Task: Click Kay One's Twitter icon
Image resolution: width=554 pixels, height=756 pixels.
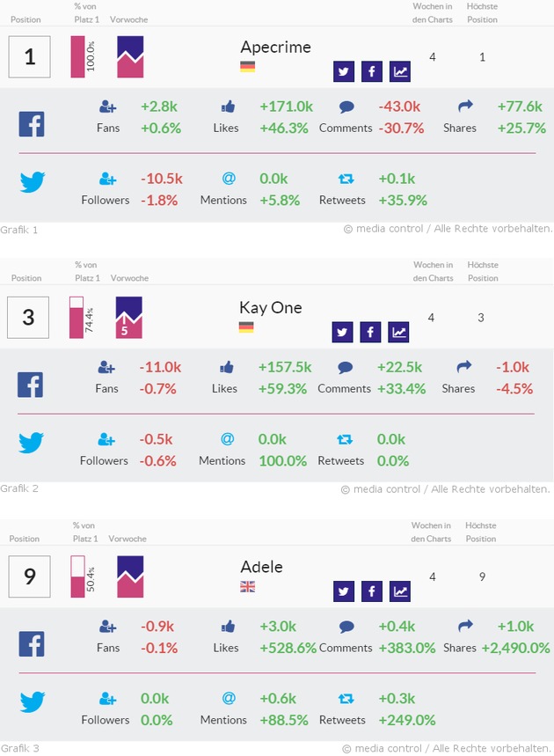Action: coord(343,332)
